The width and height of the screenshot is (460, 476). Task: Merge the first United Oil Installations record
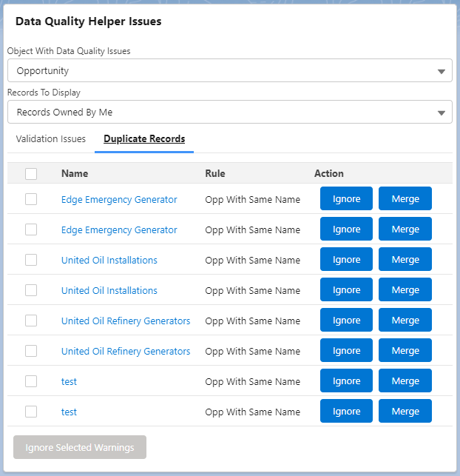(x=405, y=260)
